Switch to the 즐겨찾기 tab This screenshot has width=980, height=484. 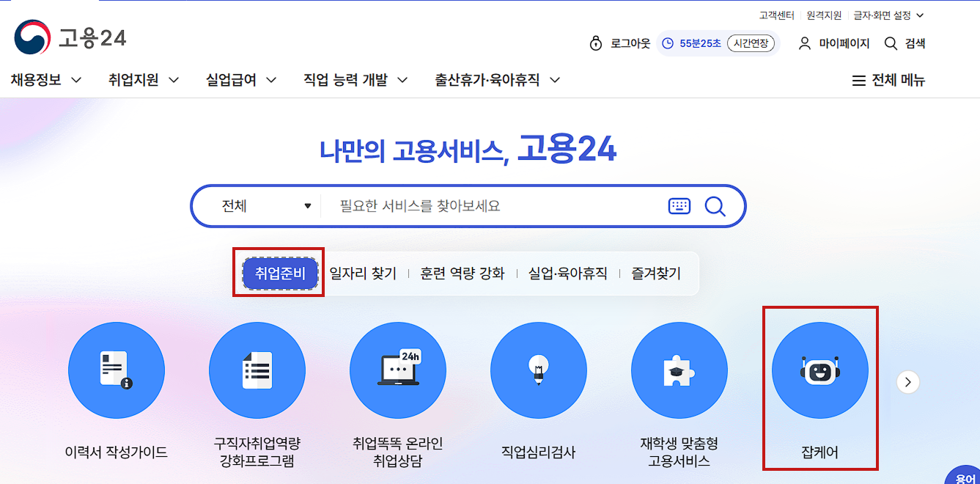coord(656,274)
